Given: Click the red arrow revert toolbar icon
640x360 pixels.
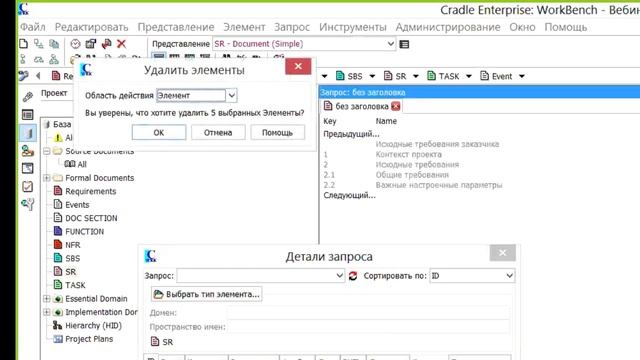Looking at the screenshot, I should [x=106, y=44].
